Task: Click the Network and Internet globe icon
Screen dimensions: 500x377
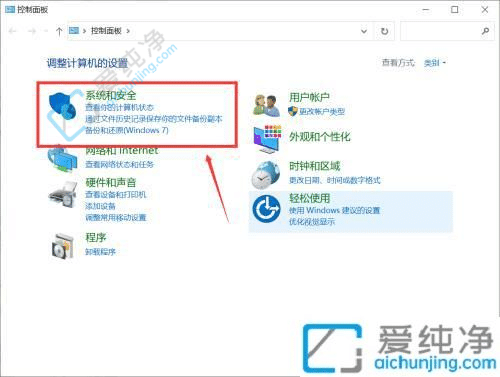Action: 63,159
